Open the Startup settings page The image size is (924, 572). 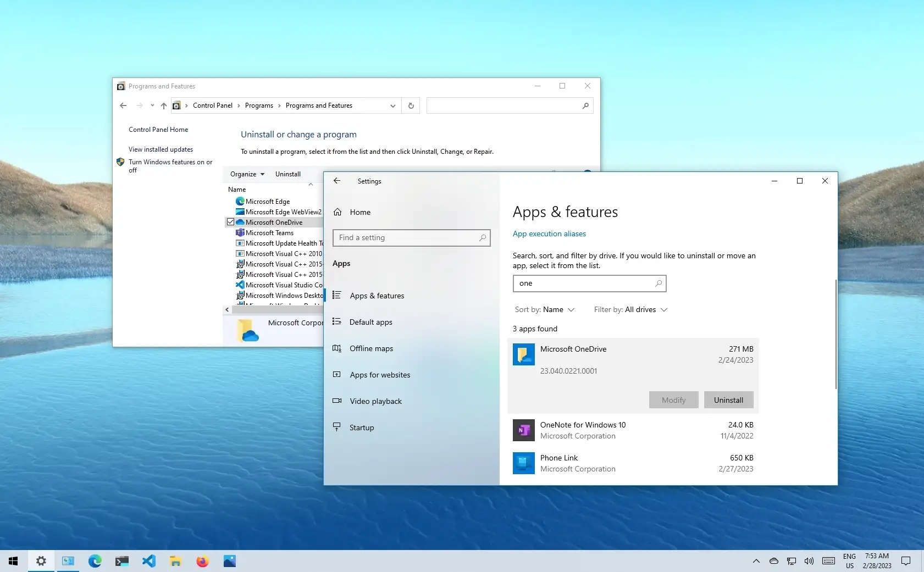[362, 427]
